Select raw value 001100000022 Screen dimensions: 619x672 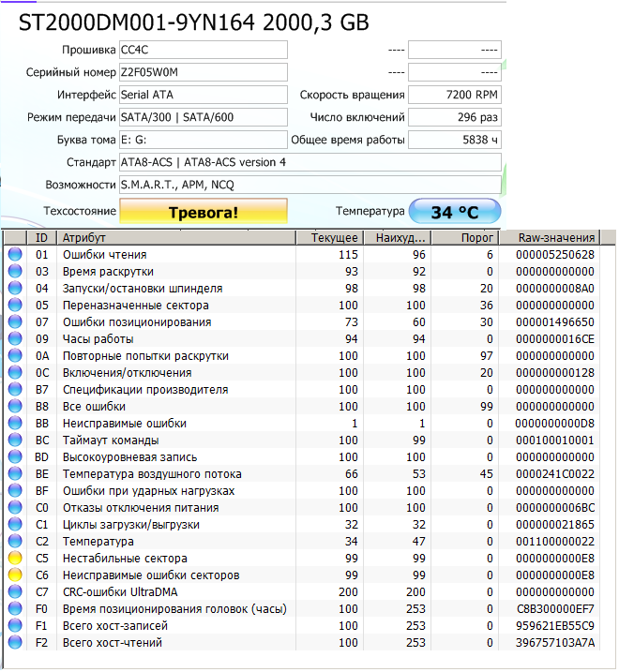pos(555,542)
